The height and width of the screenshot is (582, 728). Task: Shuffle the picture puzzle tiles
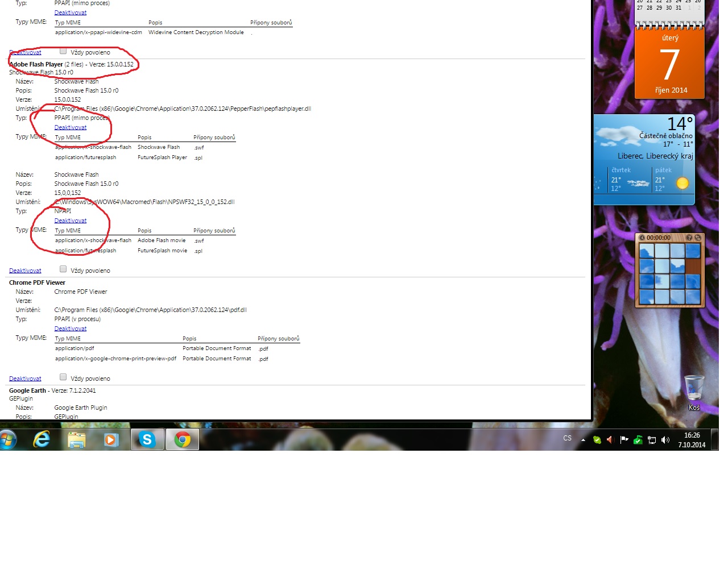[x=698, y=238]
